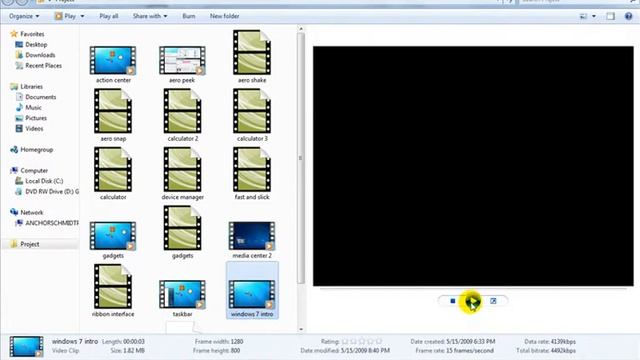Click Play all in toolbar
640x360 pixels.
point(109,16)
